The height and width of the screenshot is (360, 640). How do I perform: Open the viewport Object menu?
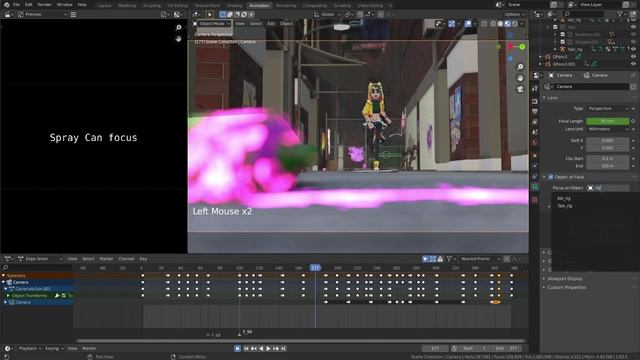coord(287,24)
